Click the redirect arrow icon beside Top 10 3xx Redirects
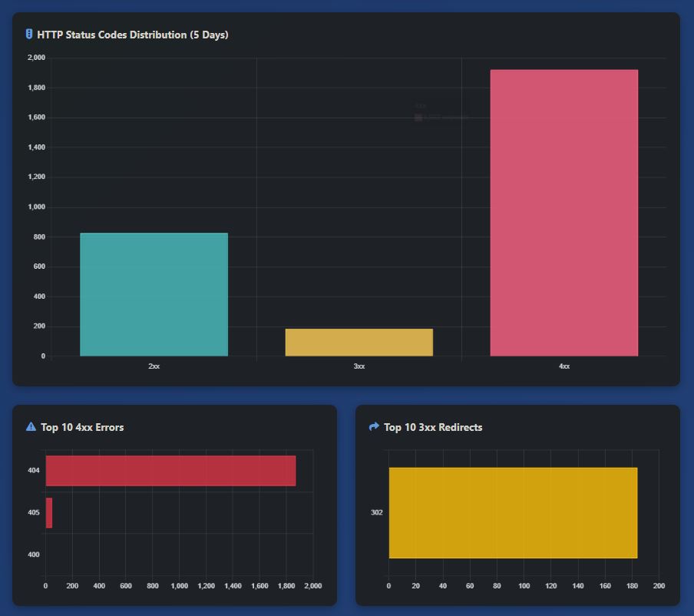Image resolution: width=694 pixels, height=616 pixels. pyautogui.click(x=374, y=427)
